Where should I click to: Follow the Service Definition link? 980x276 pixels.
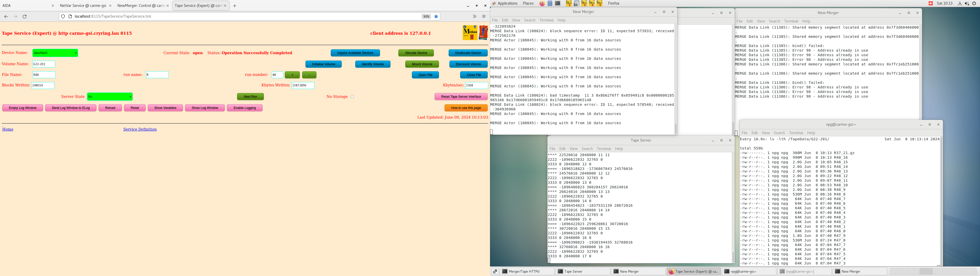140,129
